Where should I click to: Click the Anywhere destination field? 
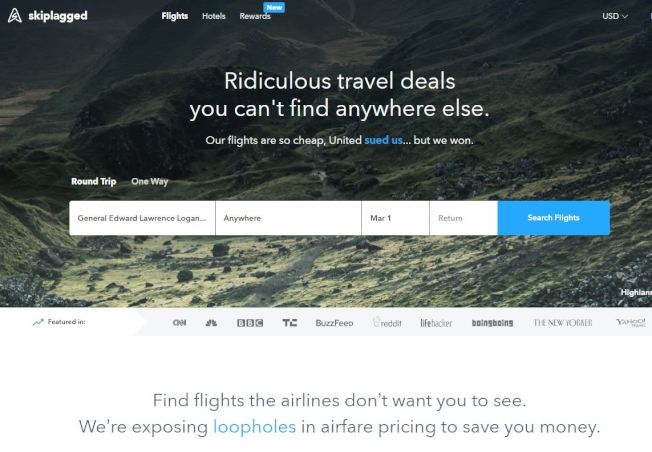pyautogui.click(x=289, y=218)
